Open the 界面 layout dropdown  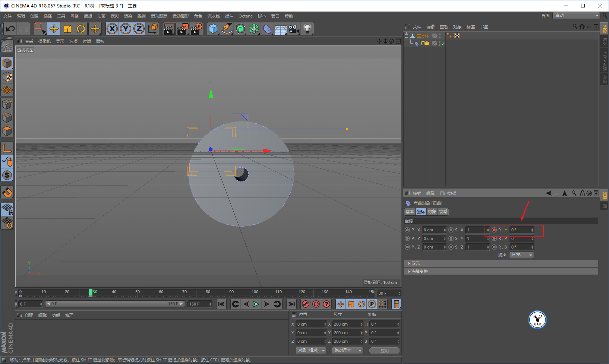coord(576,15)
